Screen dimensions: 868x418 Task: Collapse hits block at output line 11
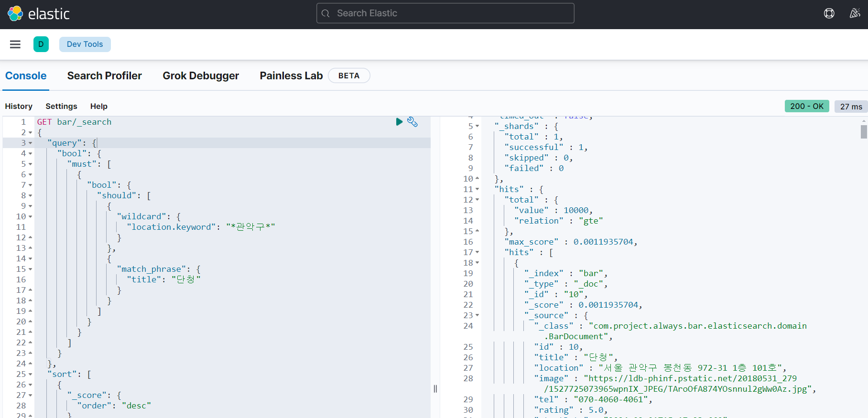pos(477,189)
